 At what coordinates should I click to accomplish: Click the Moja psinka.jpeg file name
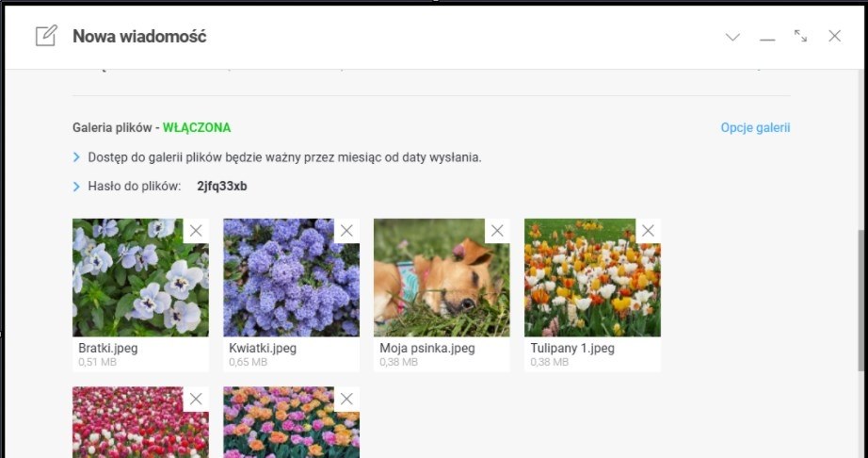click(426, 349)
